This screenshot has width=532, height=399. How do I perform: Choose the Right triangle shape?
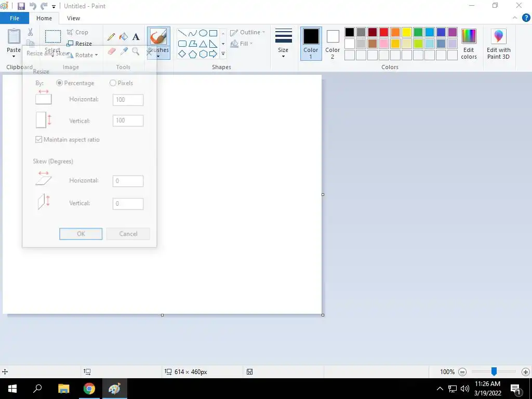point(213,44)
